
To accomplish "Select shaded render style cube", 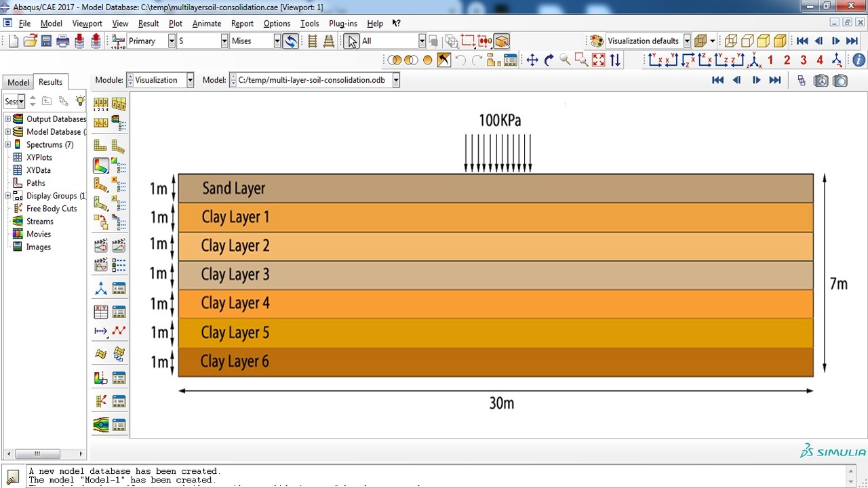I will [780, 41].
